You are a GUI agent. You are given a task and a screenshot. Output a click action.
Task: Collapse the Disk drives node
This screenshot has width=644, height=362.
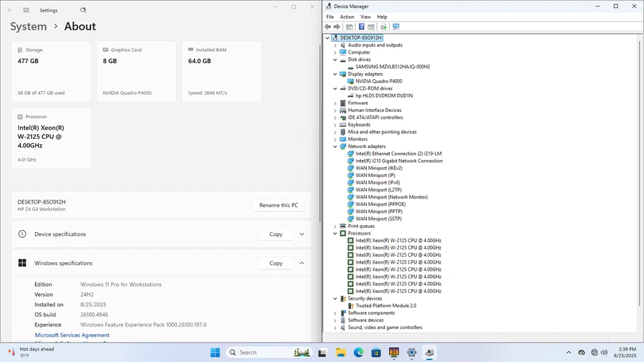[x=335, y=60]
